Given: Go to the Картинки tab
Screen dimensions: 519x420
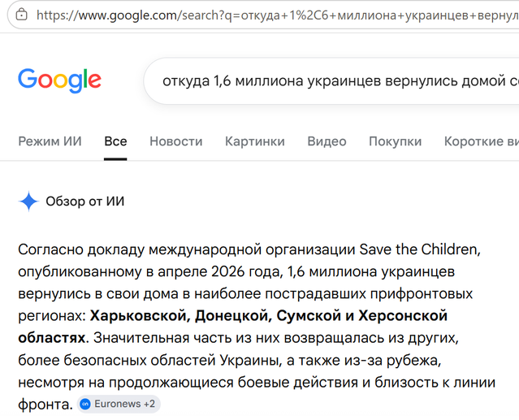Looking at the screenshot, I should [255, 141].
